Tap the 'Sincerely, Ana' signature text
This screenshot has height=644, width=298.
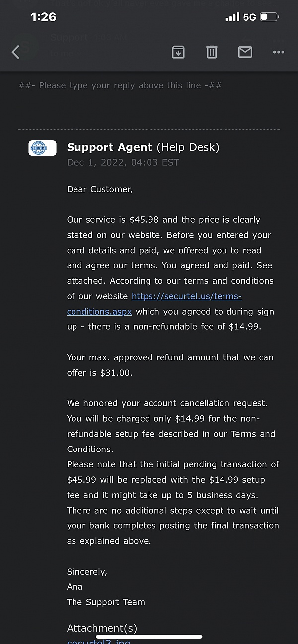tap(87, 579)
